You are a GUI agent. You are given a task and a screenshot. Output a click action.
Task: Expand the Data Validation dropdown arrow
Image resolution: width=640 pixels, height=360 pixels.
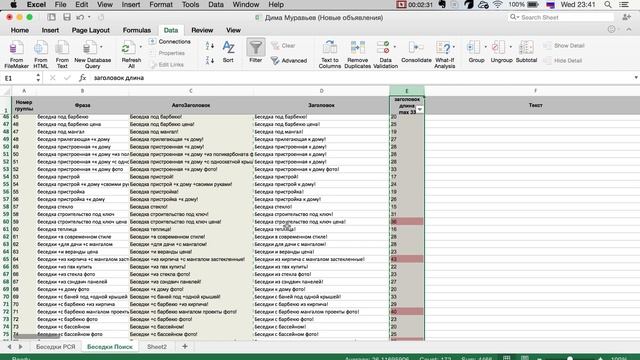point(395,47)
